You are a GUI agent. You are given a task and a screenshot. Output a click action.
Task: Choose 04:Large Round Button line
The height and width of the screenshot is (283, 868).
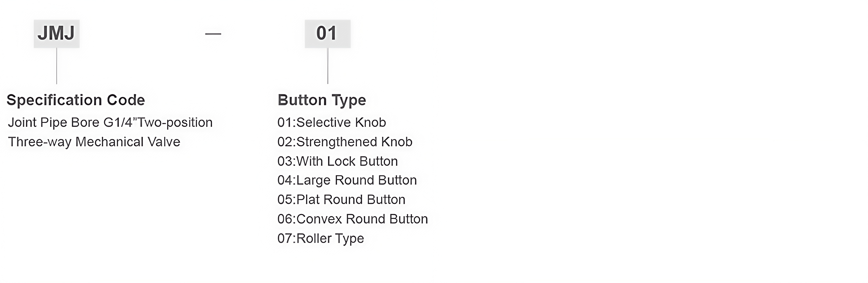click(x=347, y=180)
